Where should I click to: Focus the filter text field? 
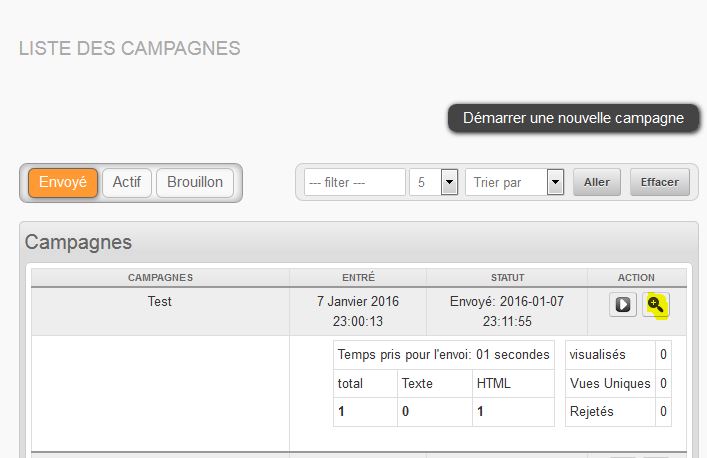(355, 183)
